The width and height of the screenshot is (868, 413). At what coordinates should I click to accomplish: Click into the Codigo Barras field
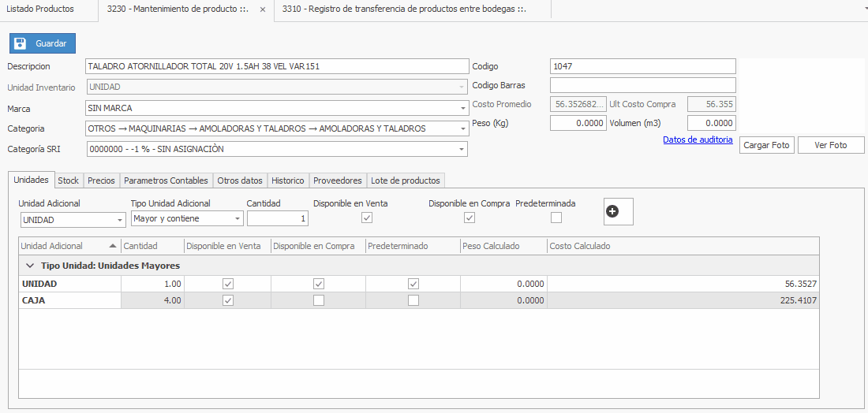coord(642,85)
